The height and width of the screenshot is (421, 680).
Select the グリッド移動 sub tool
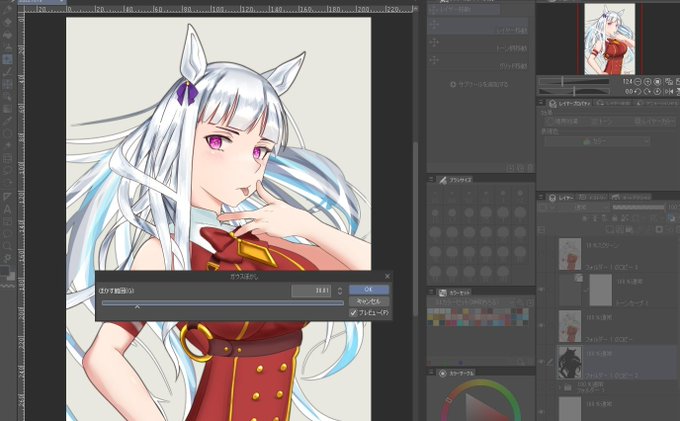[478, 62]
